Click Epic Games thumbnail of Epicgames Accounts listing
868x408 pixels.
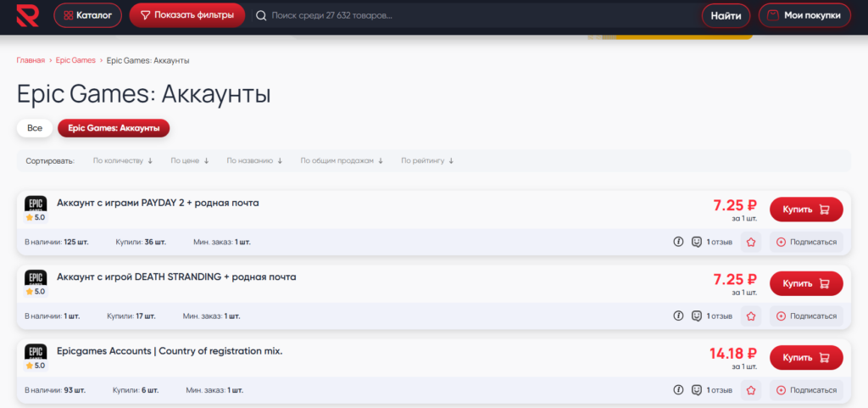pos(36,352)
